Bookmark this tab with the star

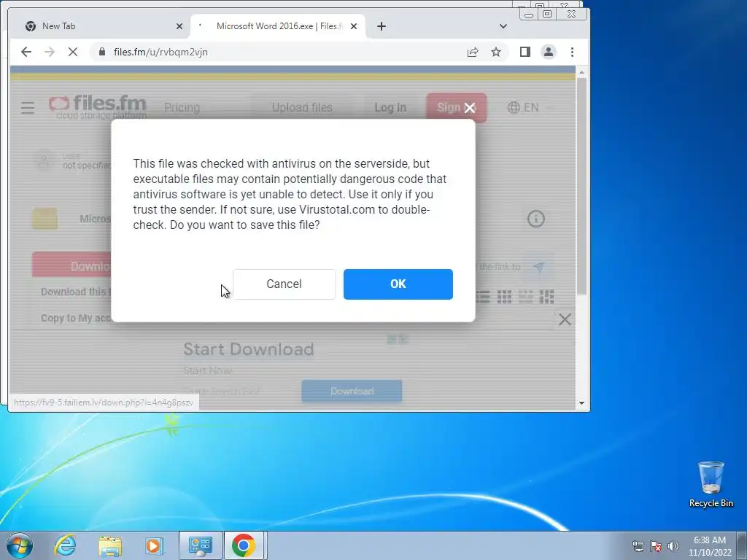496,52
